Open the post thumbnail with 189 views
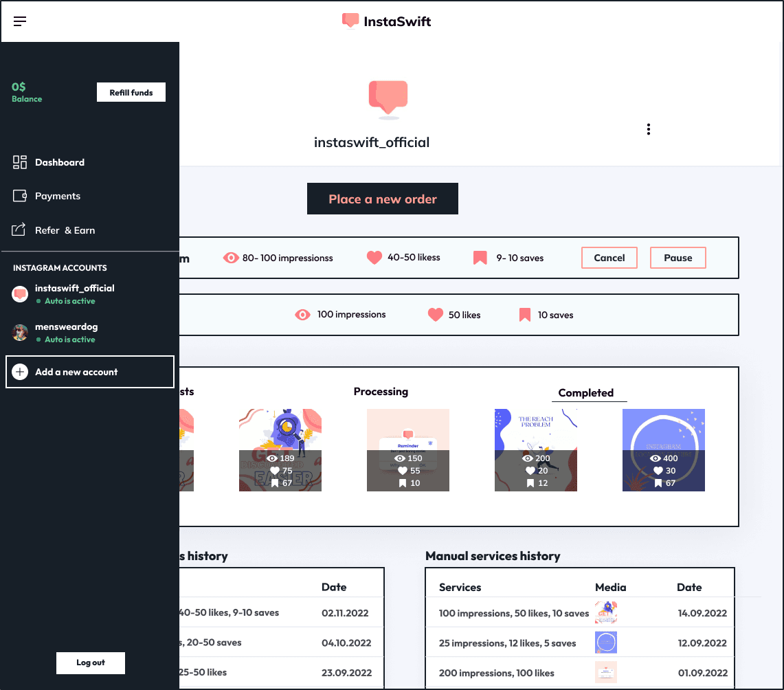 tap(280, 450)
